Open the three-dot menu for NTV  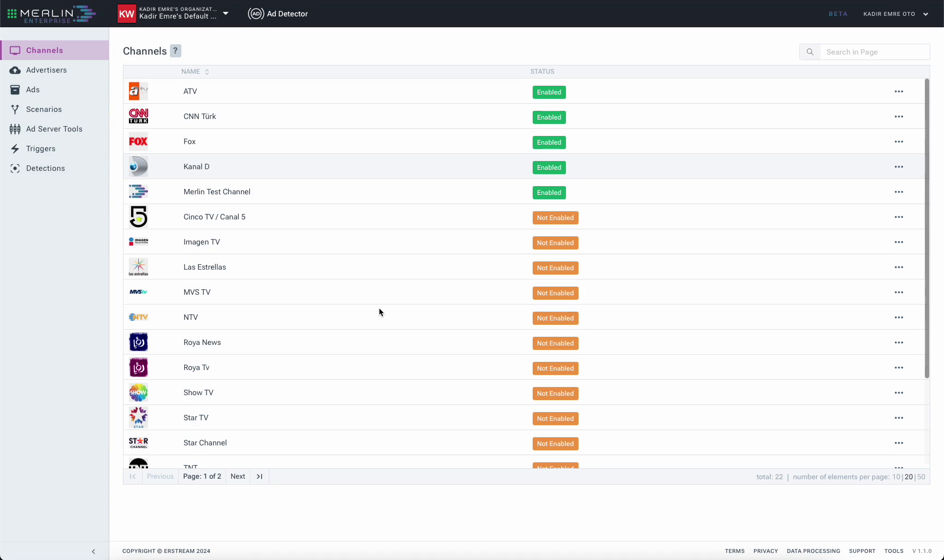[899, 317]
